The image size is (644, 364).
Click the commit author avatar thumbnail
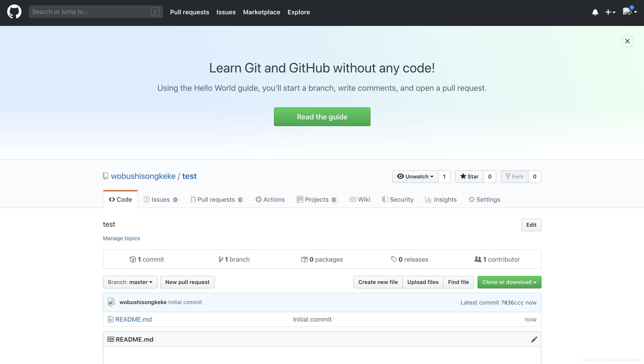click(112, 302)
